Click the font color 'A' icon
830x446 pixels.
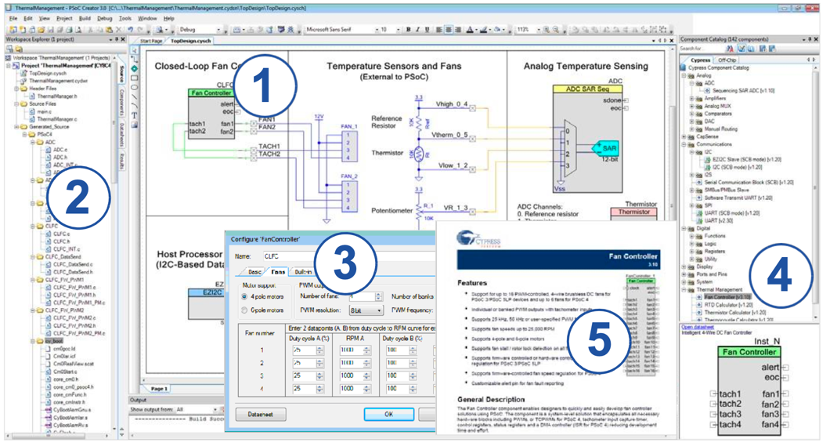(x=470, y=30)
